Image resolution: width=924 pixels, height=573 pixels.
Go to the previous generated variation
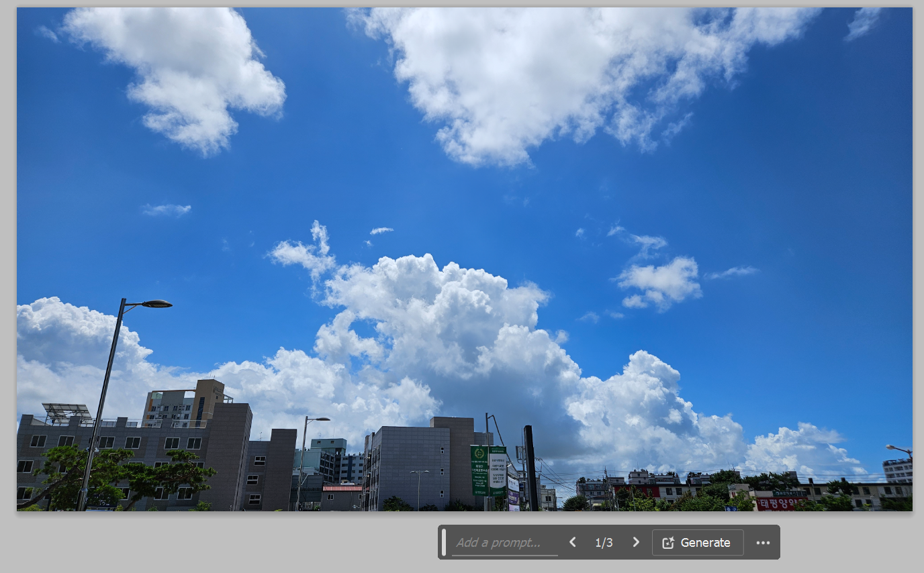[573, 542]
